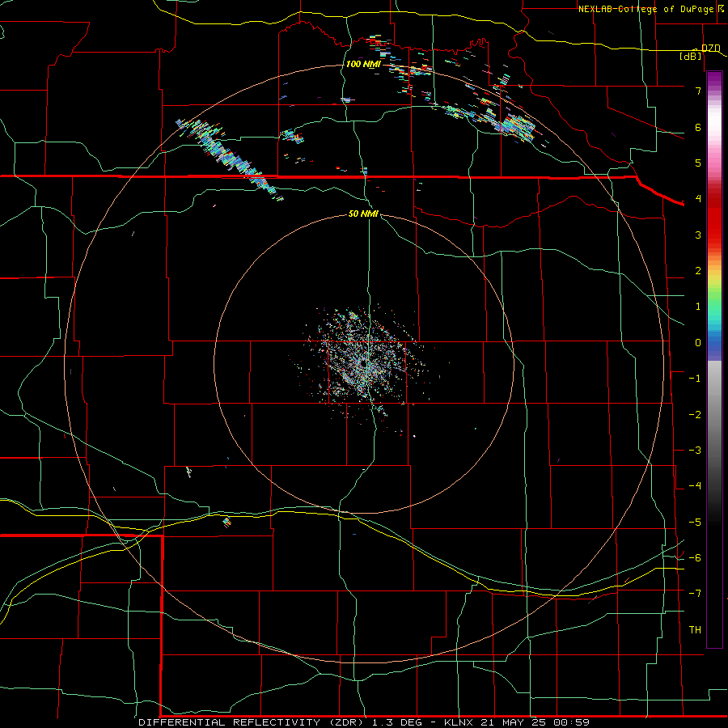The width and height of the screenshot is (728, 728).
Task: Click the 00:59 timestamp
Action: (x=570, y=722)
